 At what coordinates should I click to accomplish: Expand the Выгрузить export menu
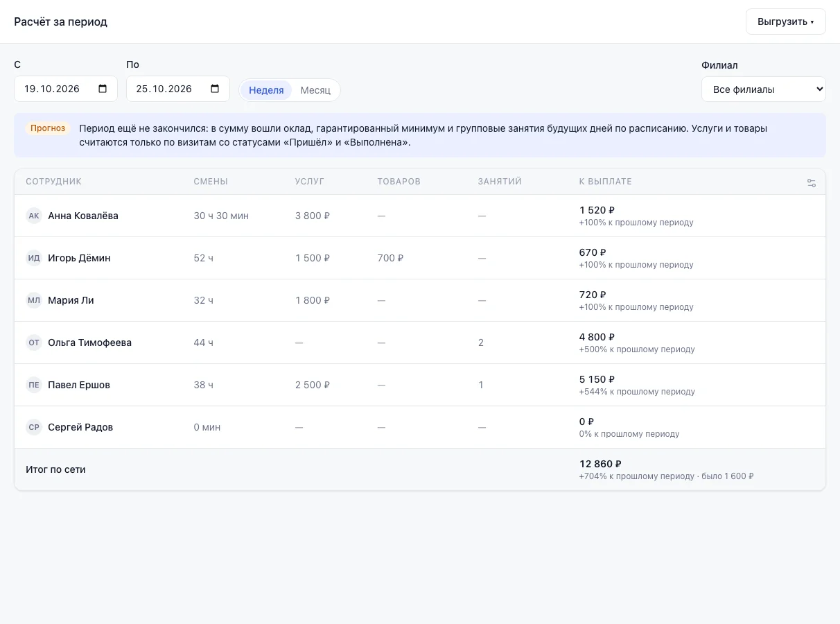[x=786, y=21]
